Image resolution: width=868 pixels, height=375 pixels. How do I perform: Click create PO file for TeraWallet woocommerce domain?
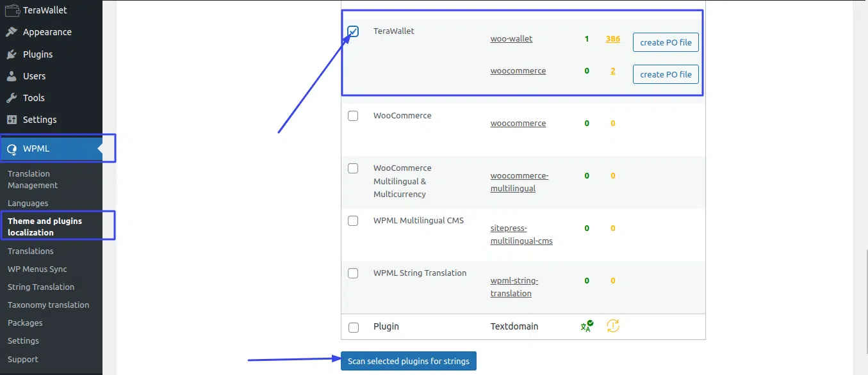pos(666,74)
